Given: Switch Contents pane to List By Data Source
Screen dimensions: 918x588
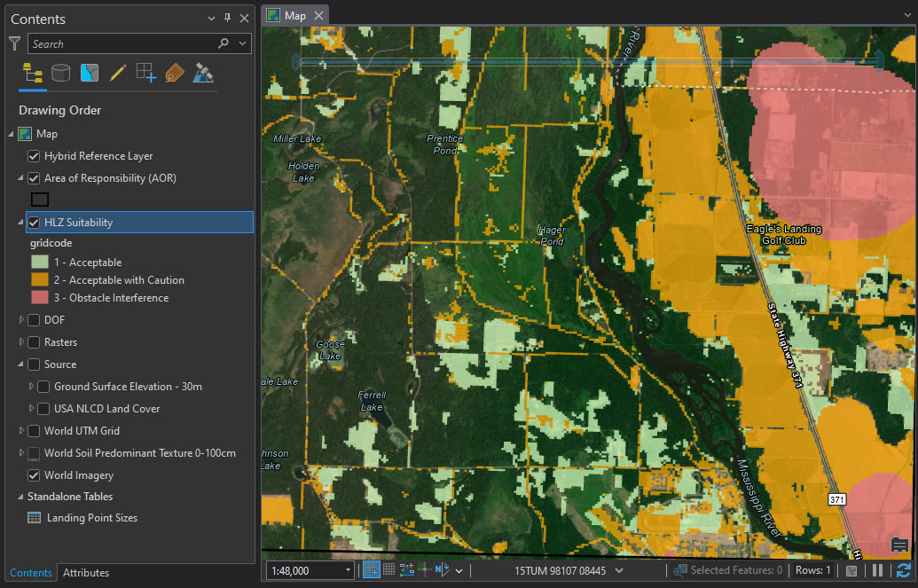Looking at the screenshot, I should [60, 73].
